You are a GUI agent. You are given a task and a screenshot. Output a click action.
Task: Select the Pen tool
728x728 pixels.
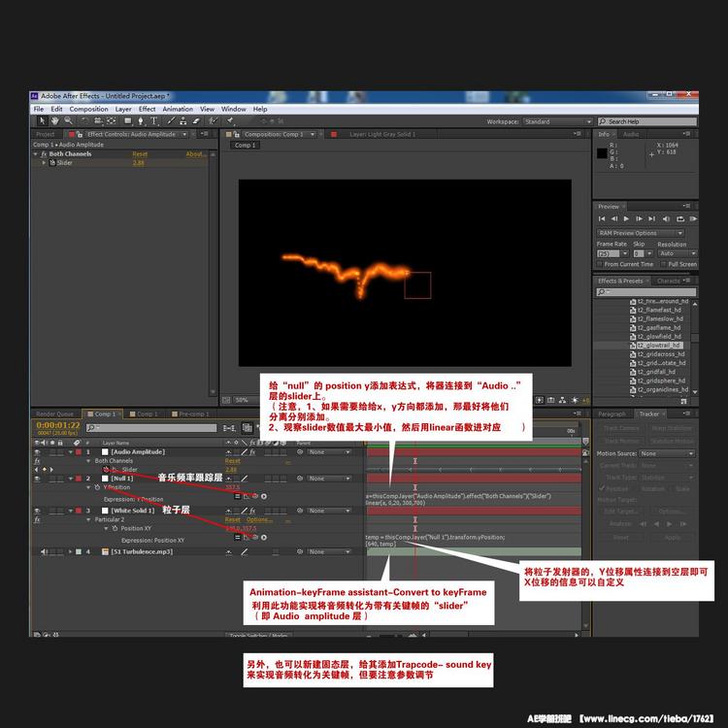pyautogui.click(x=141, y=121)
